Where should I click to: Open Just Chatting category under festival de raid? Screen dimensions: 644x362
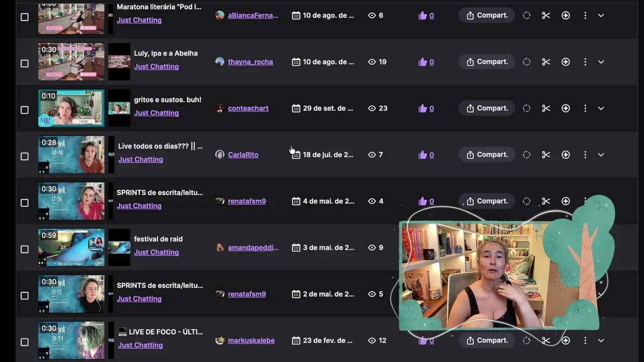pyautogui.click(x=156, y=252)
